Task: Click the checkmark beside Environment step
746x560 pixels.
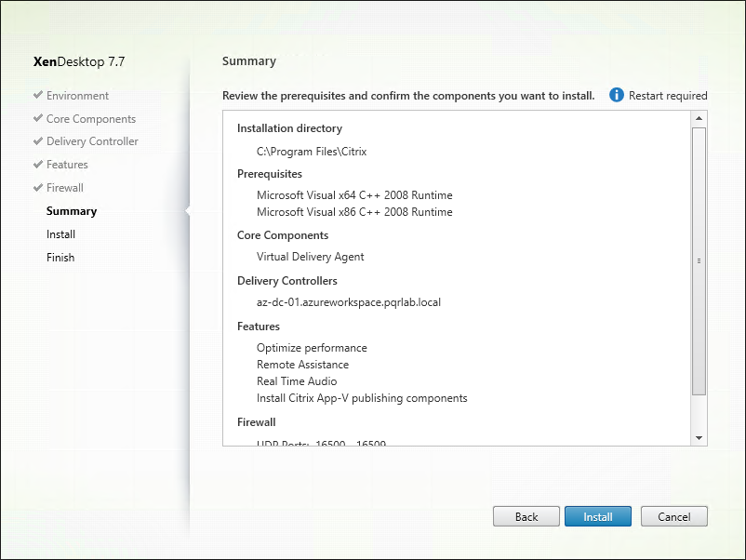Action: click(38, 95)
